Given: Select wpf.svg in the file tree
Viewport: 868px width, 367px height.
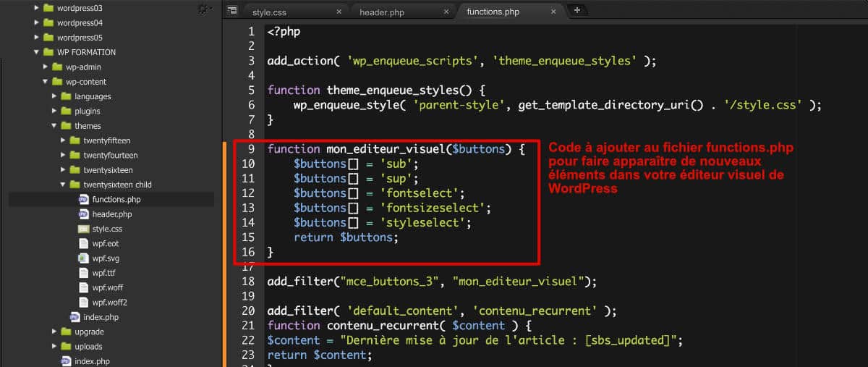Looking at the screenshot, I should click(106, 258).
